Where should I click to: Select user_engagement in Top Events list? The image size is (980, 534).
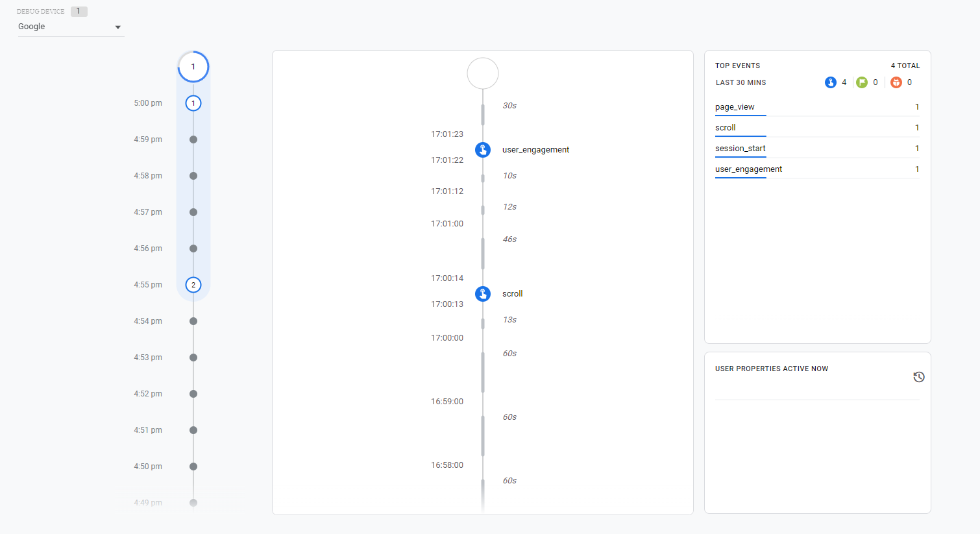click(748, 169)
